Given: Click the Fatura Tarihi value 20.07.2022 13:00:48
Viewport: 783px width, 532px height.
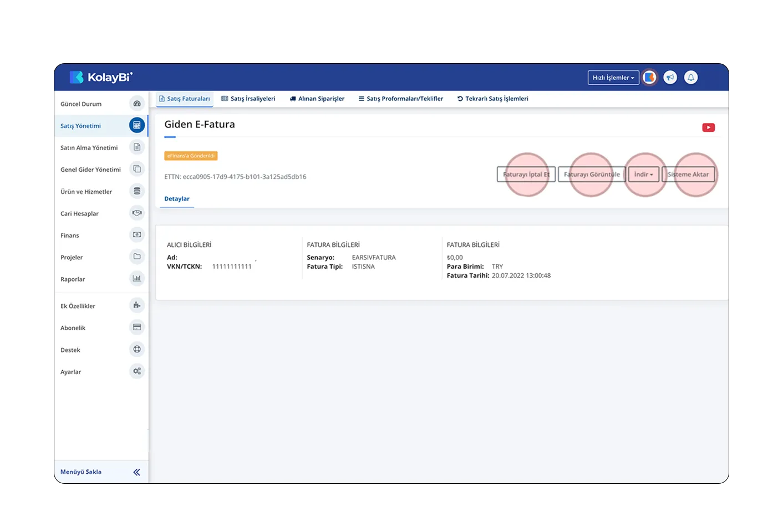Looking at the screenshot, I should [521, 275].
